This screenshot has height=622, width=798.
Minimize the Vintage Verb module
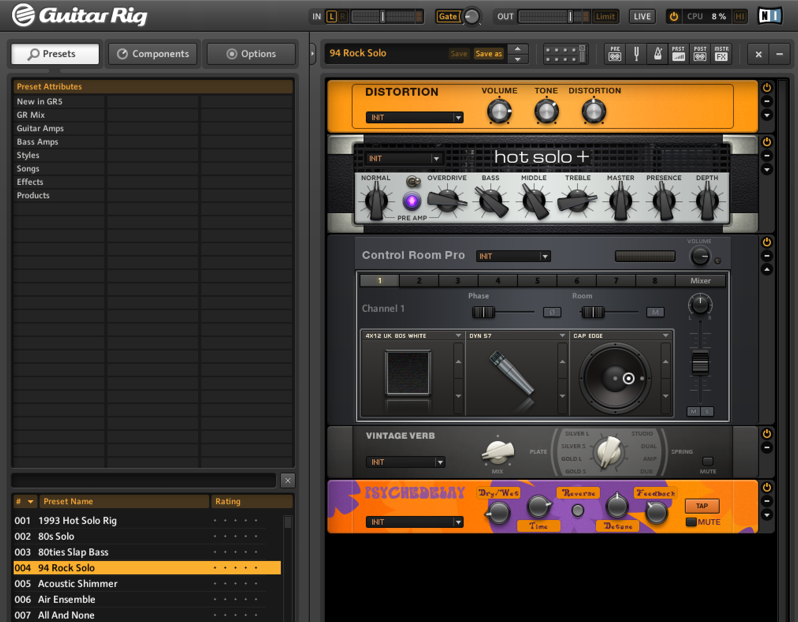coord(766,447)
